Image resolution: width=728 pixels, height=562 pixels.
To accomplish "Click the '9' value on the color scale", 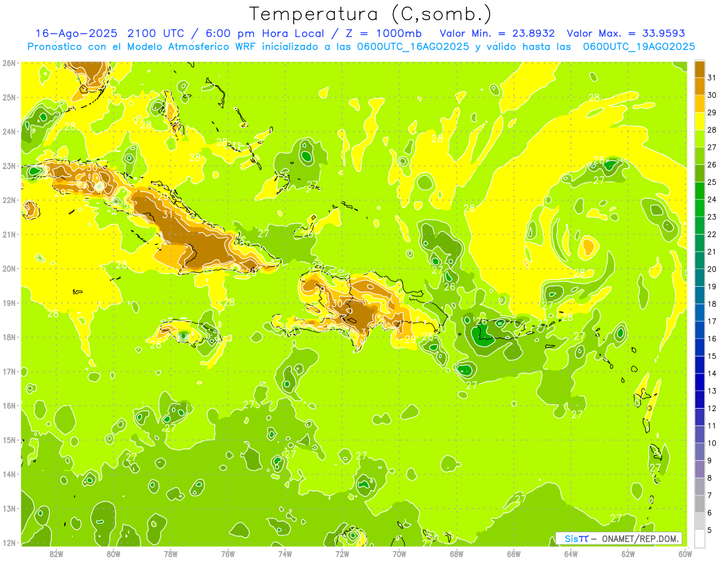I will pyautogui.click(x=710, y=461).
